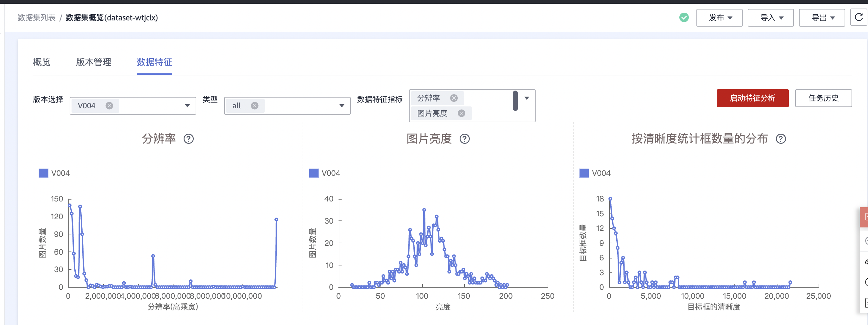Expand the 类型 dropdown
Image resolution: width=868 pixels, height=325 pixels.
coord(342,105)
